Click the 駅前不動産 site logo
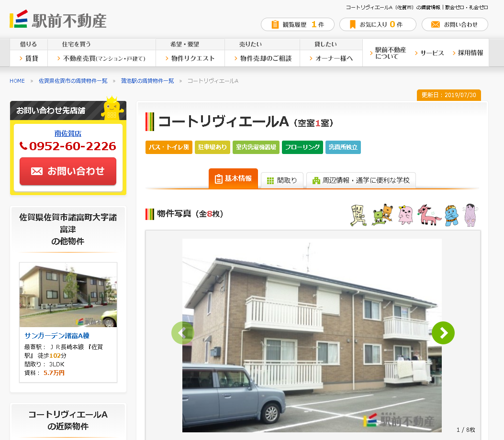Screen dimensions: 504x440 [58, 20]
